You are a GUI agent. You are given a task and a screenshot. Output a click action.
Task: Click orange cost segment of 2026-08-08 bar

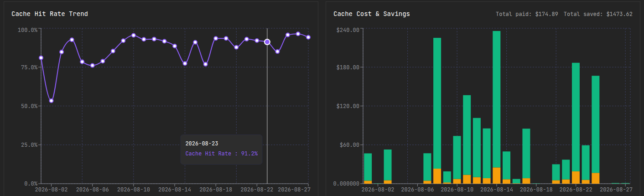pyautogui.click(x=437, y=176)
